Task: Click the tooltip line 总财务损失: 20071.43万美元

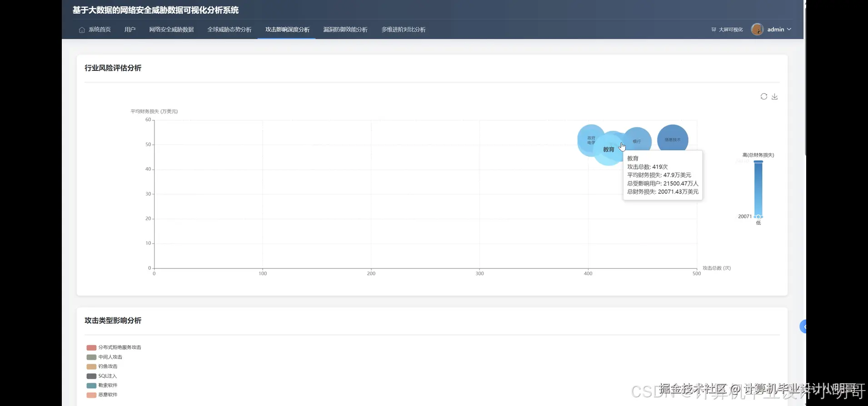Action: pos(663,192)
